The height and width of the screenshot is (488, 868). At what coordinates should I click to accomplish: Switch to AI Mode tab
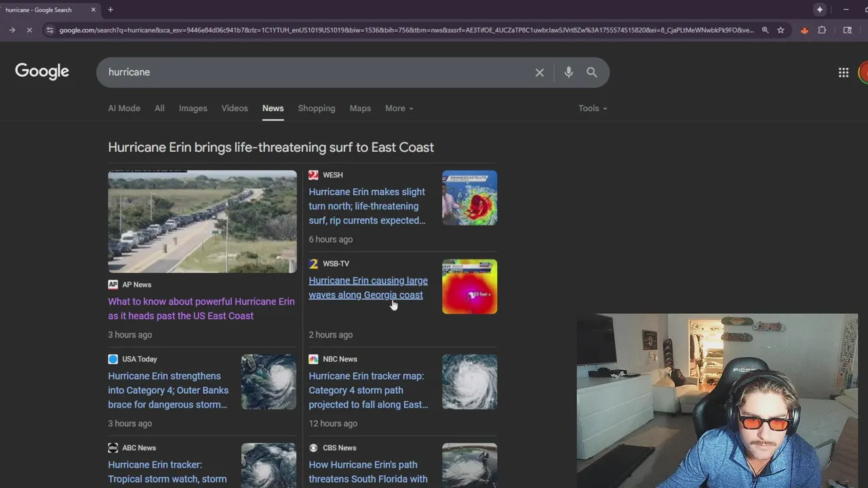[124, 108]
